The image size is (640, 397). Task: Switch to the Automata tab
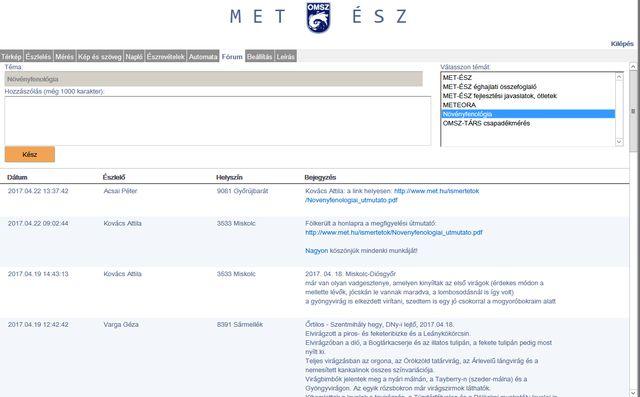pyautogui.click(x=203, y=57)
